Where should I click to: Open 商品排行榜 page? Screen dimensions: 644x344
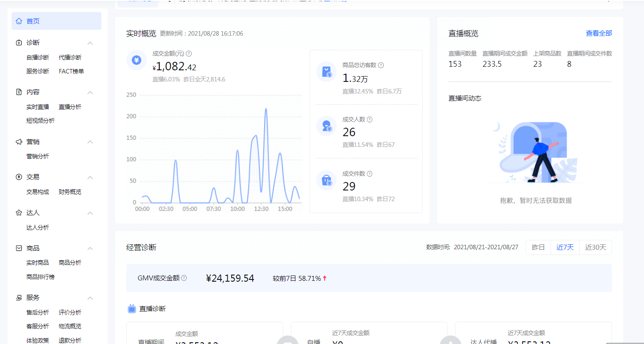pos(40,277)
